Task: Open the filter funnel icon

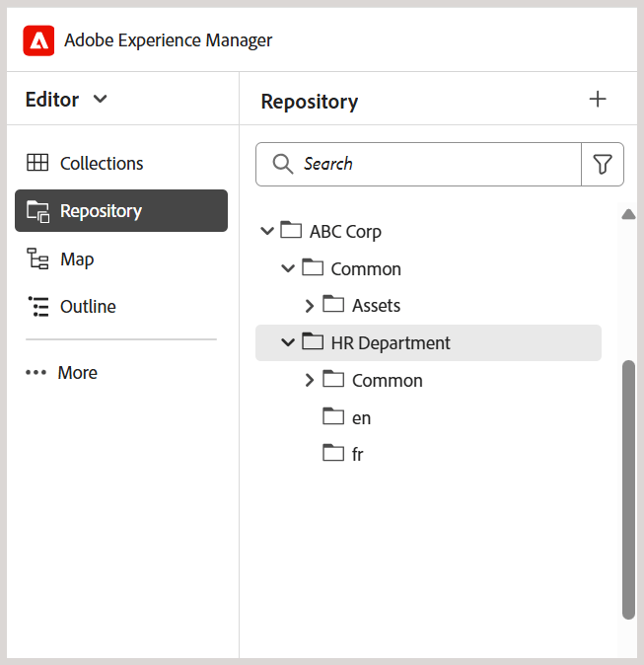Action: [603, 164]
